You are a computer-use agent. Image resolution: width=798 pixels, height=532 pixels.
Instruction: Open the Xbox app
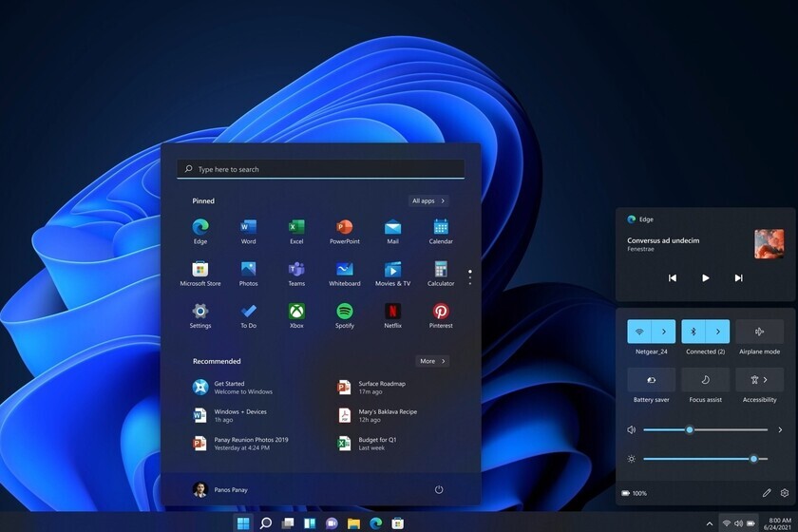click(x=296, y=315)
